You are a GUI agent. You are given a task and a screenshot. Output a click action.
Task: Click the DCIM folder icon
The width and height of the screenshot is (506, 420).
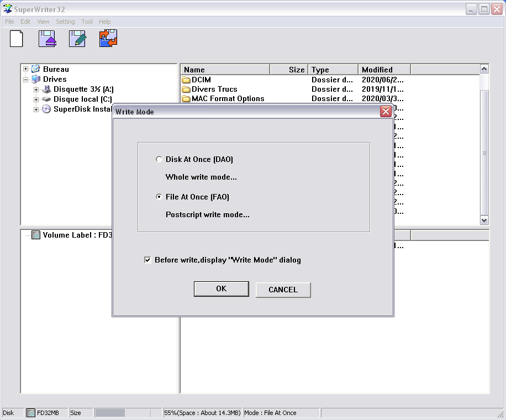click(x=186, y=80)
